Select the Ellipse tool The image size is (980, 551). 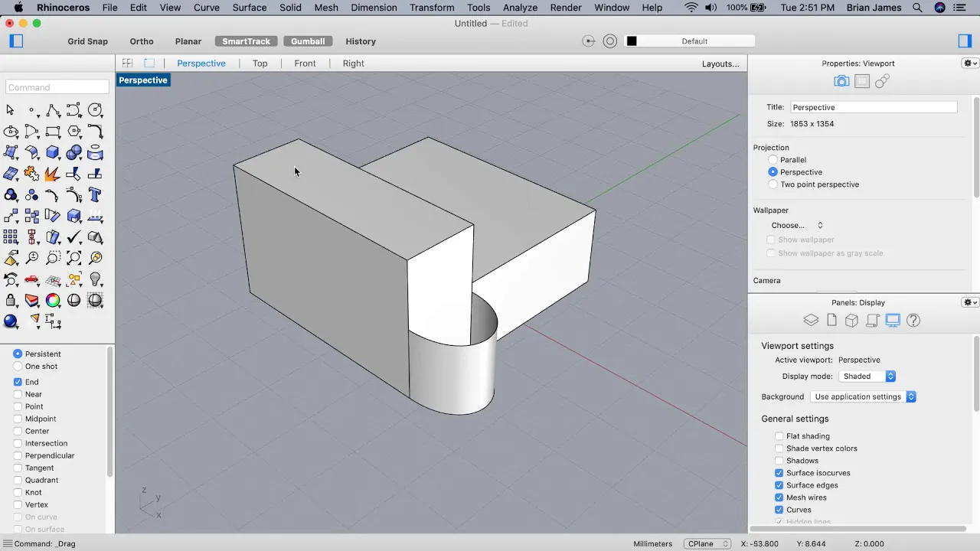coord(11,132)
